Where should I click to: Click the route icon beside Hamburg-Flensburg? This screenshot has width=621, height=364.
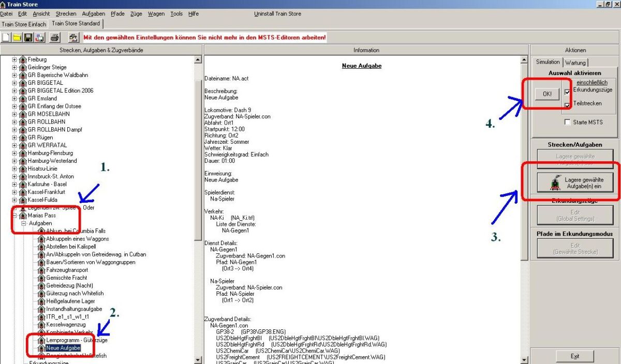(x=23, y=153)
